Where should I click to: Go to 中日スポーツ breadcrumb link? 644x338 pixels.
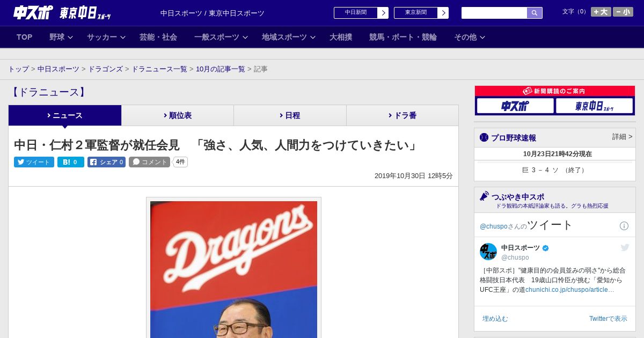(58, 69)
